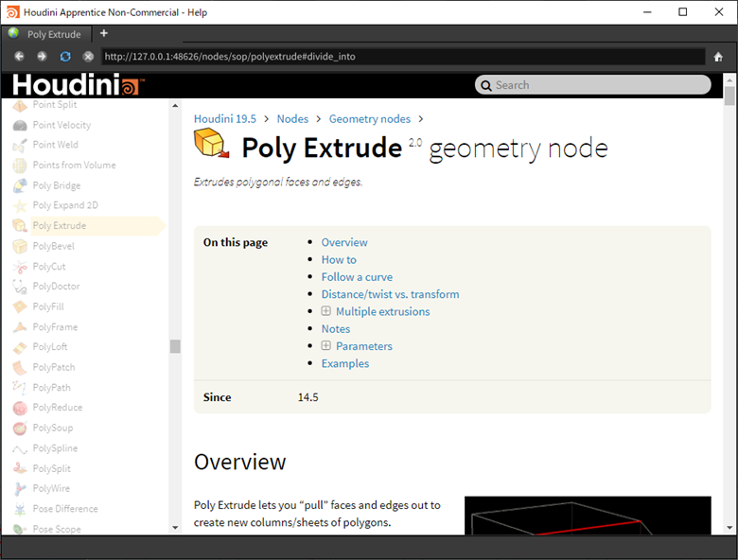This screenshot has height=560, width=738.
Task: Open the Parameters link
Action: pyautogui.click(x=364, y=346)
